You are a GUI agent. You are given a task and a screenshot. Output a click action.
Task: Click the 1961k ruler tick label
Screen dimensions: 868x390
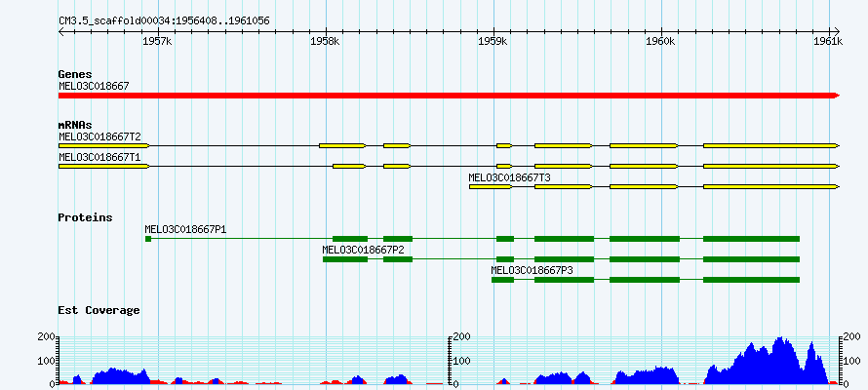pos(829,42)
